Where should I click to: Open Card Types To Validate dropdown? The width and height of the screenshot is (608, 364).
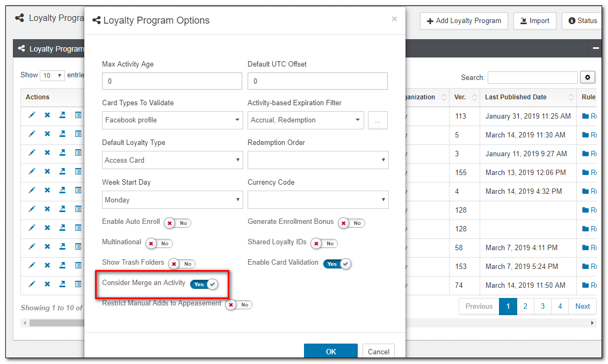tap(172, 120)
